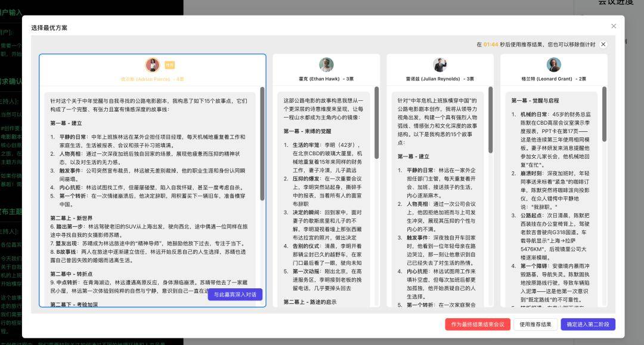
Task: Click Ethan Hawk's avatar
Action: pyautogui.click(x=326, y=65)
